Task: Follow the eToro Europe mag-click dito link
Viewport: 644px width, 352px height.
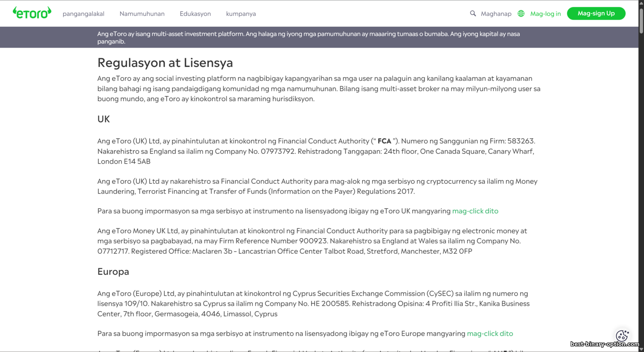Action: pyautogui.click(x=489, y=334)
